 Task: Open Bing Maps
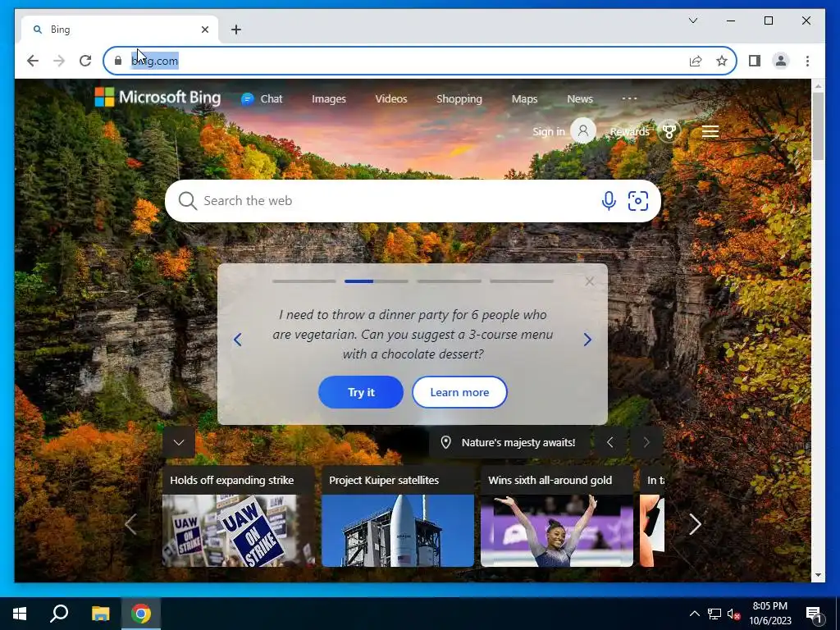[x=524, y=98]
